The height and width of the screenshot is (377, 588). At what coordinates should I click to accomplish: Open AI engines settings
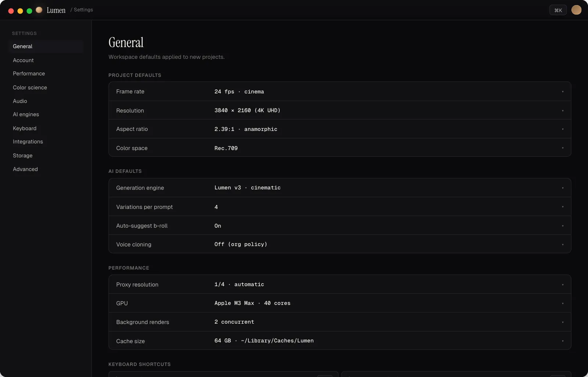[x=46, y=114]
